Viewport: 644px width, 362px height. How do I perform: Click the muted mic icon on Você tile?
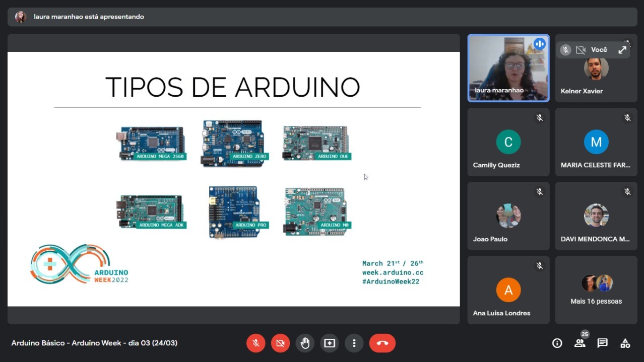point(566,50)
